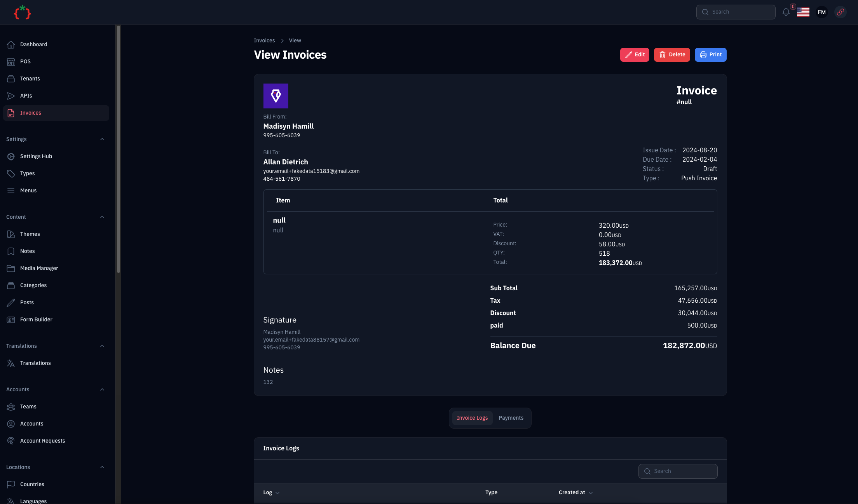Open Account Requests page

(x=42, y=441)
